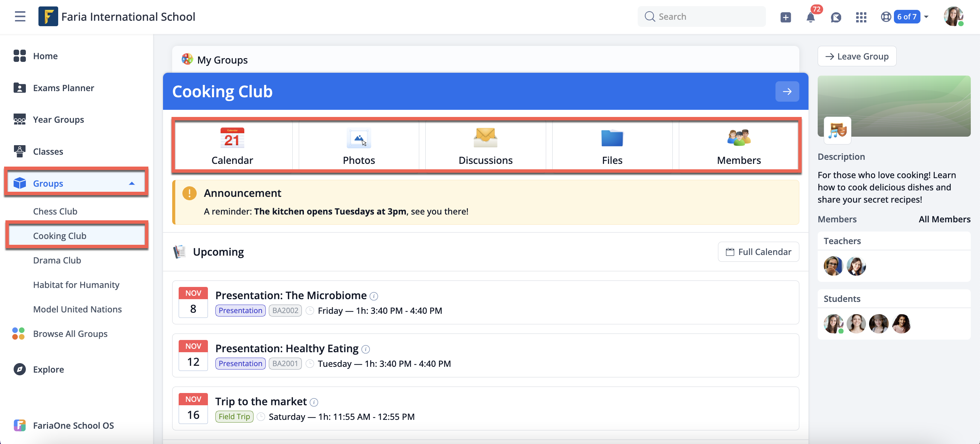The image size is (980, 444).
Task: Click info icon beside Healthy Eating
Action: [x=365, y=349]
